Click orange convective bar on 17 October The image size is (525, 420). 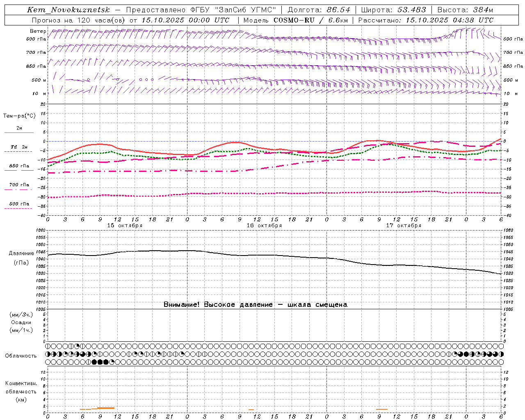click(382, 409)
